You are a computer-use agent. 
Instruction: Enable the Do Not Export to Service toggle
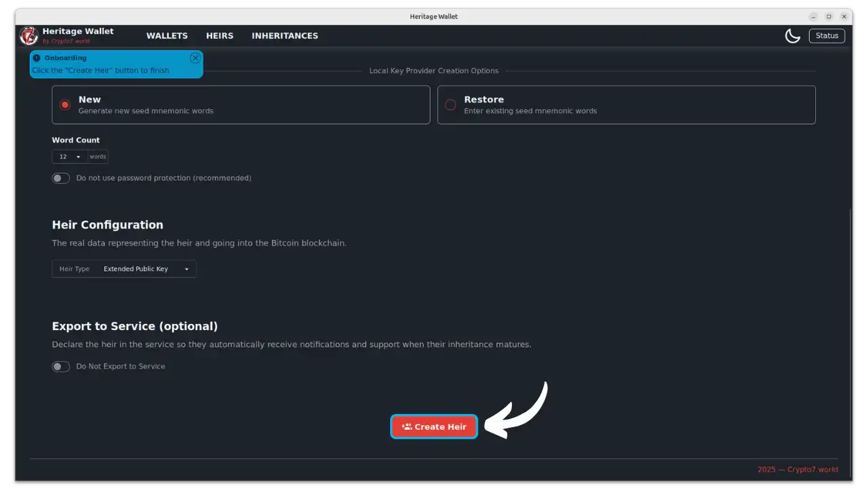60,366
